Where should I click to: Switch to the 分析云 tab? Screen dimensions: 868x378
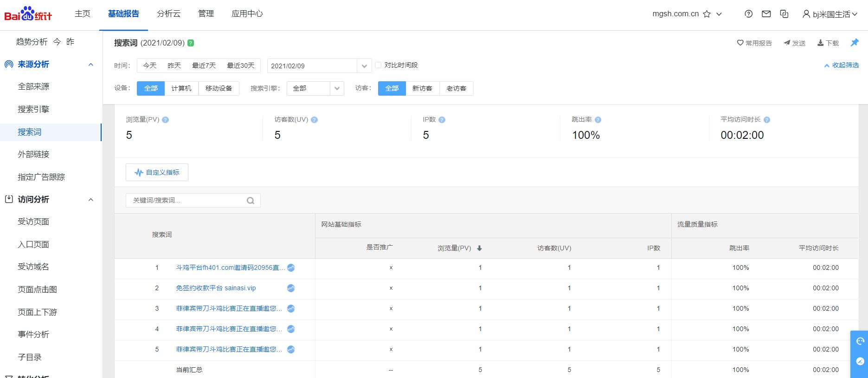168,14
